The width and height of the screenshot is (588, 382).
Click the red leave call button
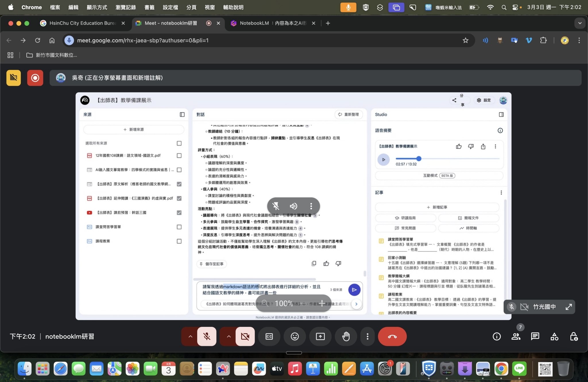pos(392,336)
